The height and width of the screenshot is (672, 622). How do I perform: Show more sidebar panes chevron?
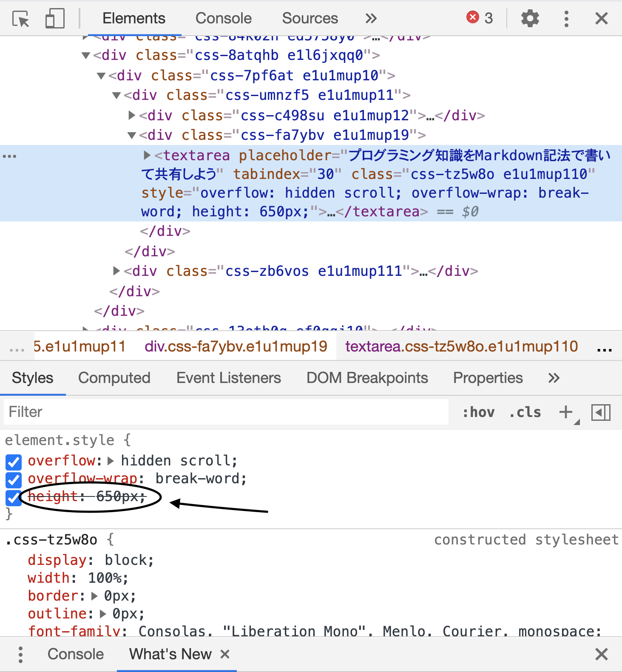point(554,378)
